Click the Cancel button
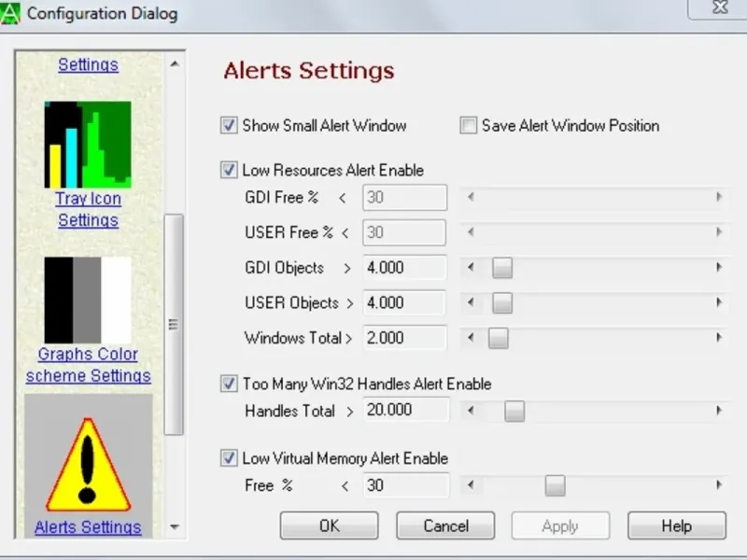Viewport: 747px width, 560px height. 445,525
